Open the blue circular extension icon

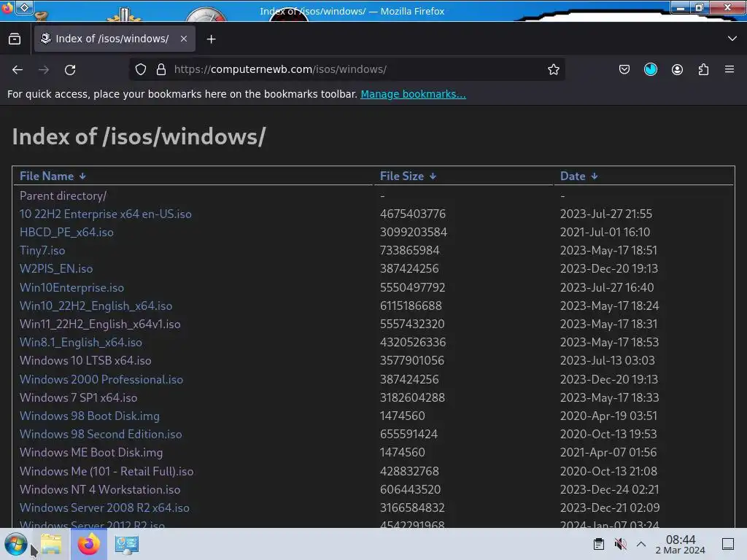point(651,69)
